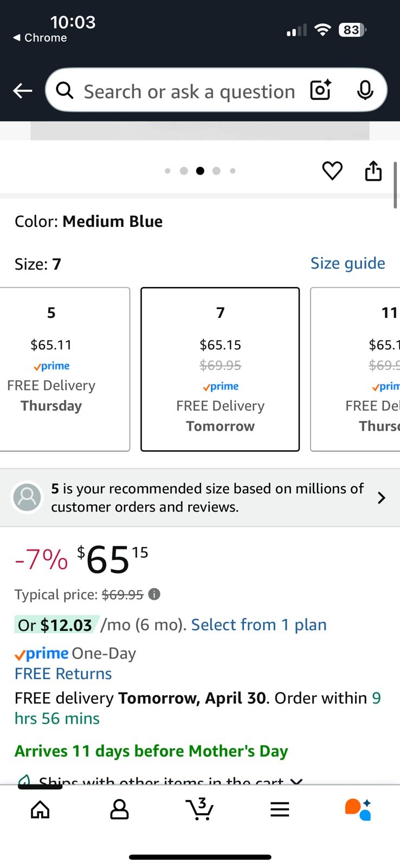
Task: Open the account profile tab icon
Action: click(119, 809)
